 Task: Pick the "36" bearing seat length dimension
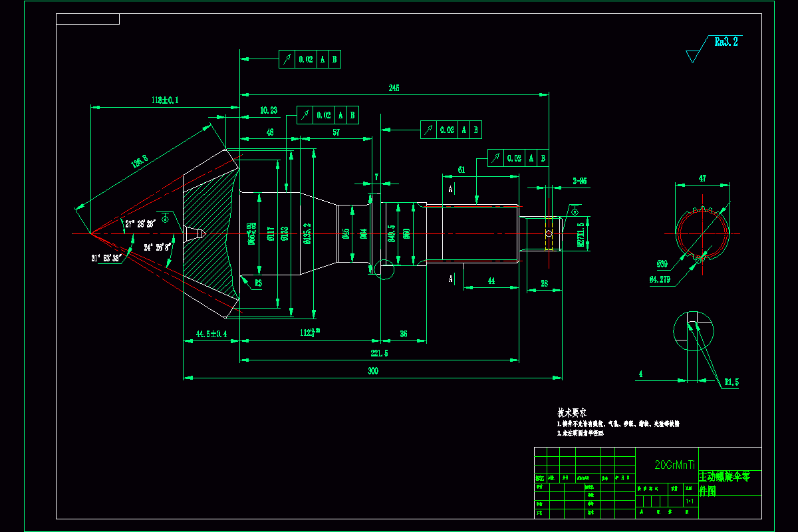coord(403,334)
